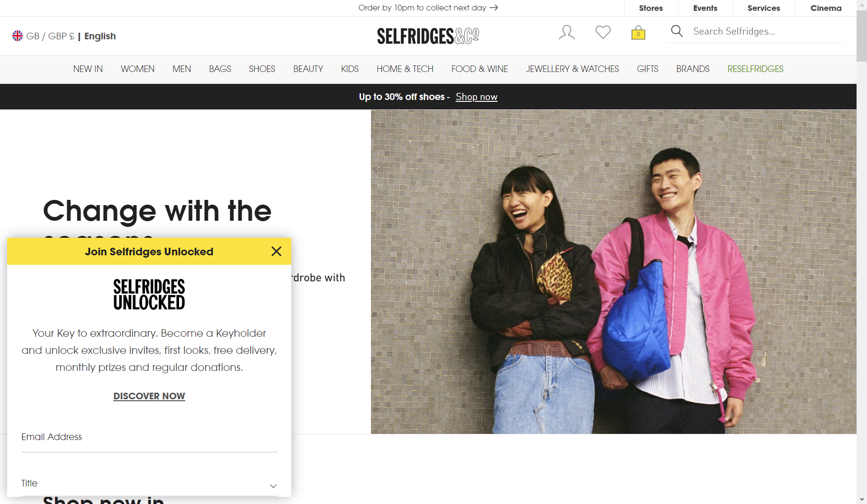Change country via GB / GBP £ selector
Viewport: 867px width, 504px height.
click(x=50, y=36)
